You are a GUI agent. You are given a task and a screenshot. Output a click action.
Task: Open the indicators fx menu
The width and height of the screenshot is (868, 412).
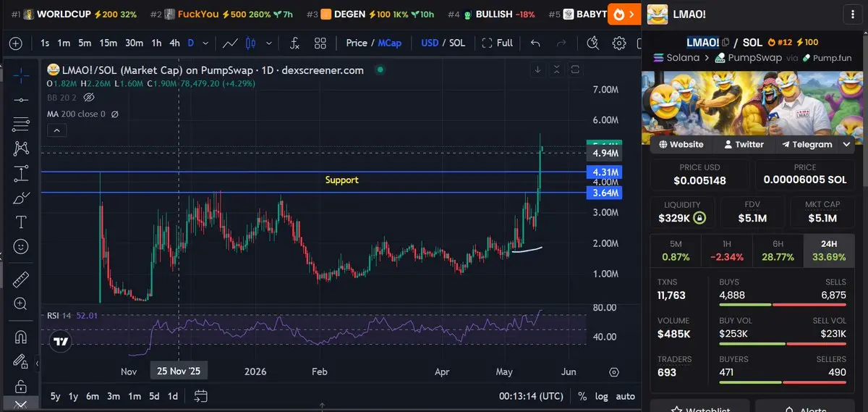[x=294, y=43]
